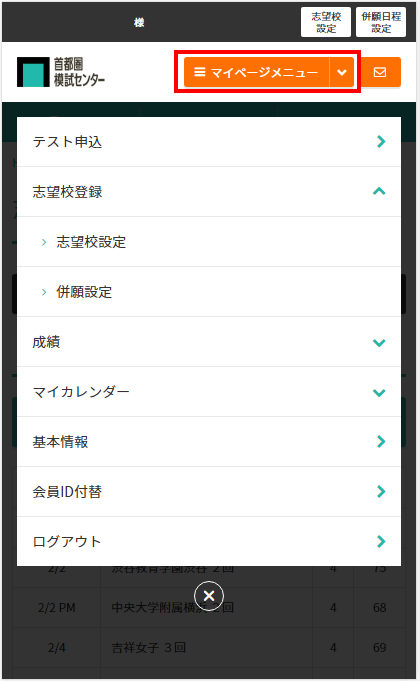
Task: Click the 併願日程設定 button in top bar
Action: point(381,22)
